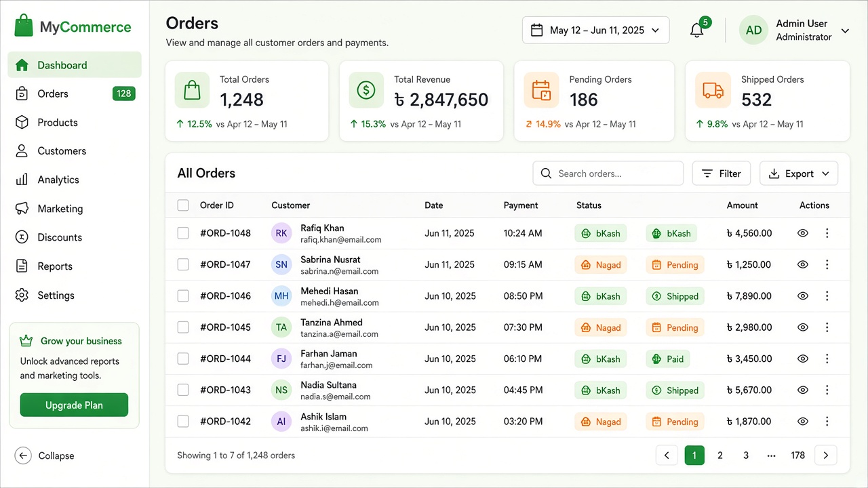868x488 pixels.
Task: Open Marketing in the sidebar
Action: (x=75, y=209)
